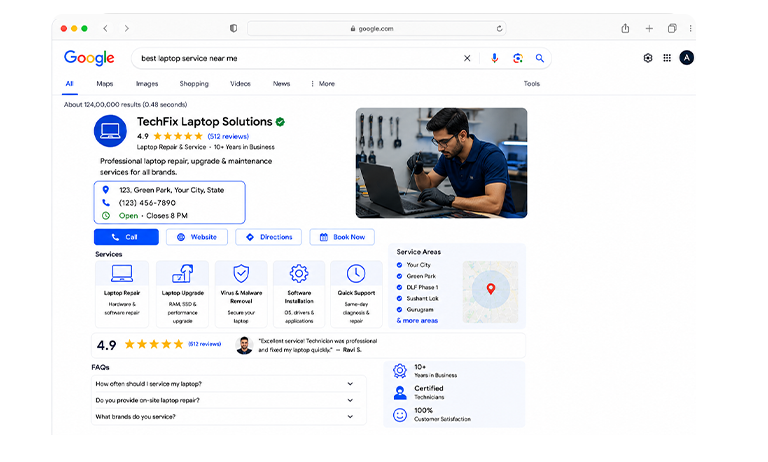The height and width of the screenshot is (462, 768).
Task: Select the Laptop Repair service card
Action: [x=122, y=294]
